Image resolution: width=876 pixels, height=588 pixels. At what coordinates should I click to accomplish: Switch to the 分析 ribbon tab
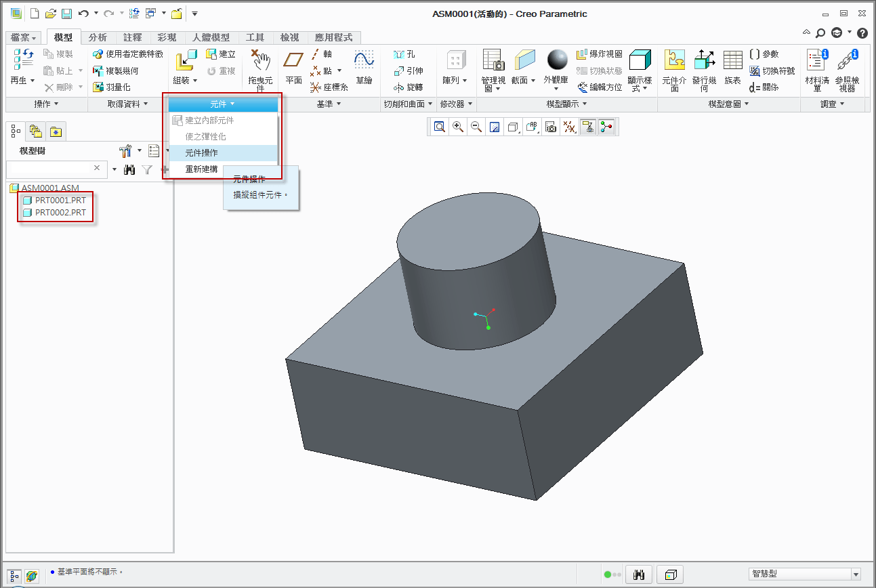point(98,37)
